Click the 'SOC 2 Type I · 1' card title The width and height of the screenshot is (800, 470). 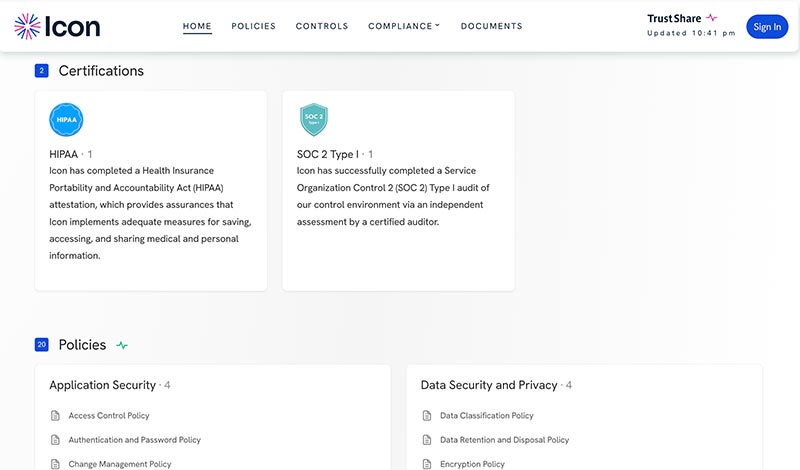point(335,154)
